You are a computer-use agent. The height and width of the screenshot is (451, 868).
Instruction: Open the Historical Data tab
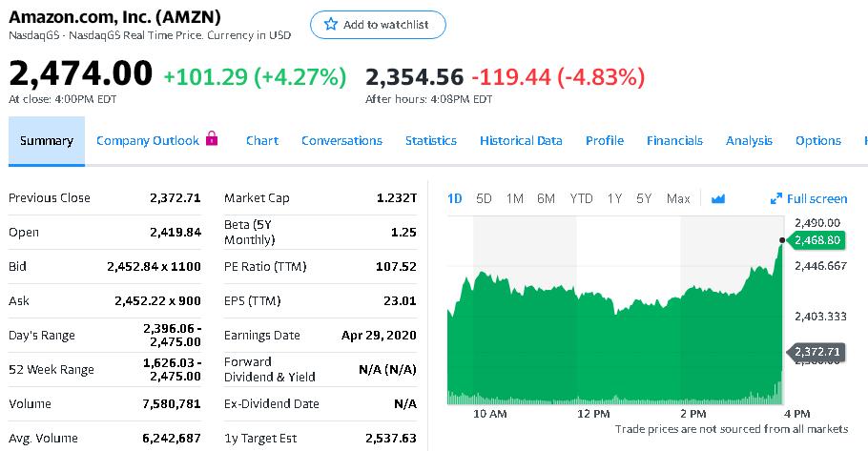click(x=521, y=141)
